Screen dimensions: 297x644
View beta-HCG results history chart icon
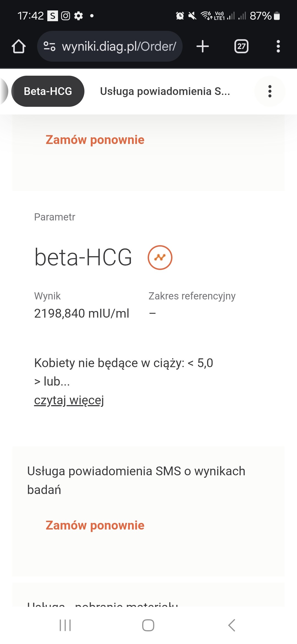[x=160, y=258]
